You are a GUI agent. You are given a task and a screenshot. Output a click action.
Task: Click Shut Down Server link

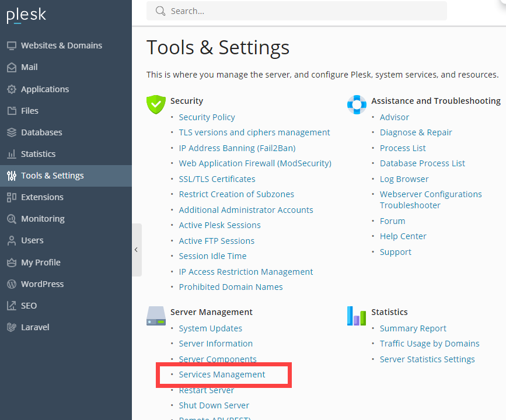point(214,405)
